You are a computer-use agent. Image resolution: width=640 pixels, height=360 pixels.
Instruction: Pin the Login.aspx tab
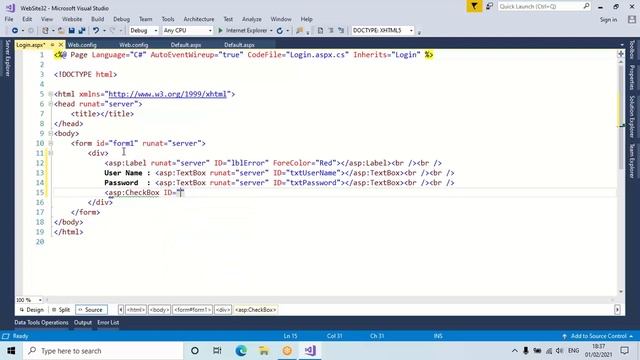pyautogui.click(x=52, y=44)
